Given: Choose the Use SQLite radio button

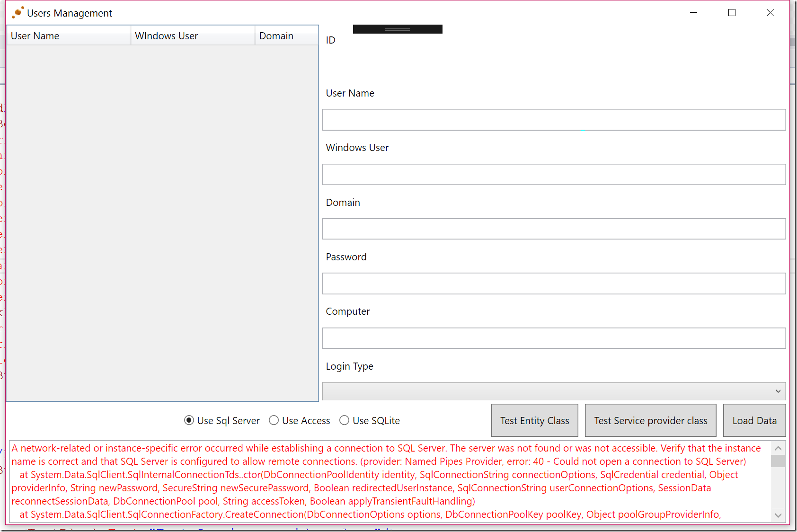Looking at the screenshot, I should point(345,420).
